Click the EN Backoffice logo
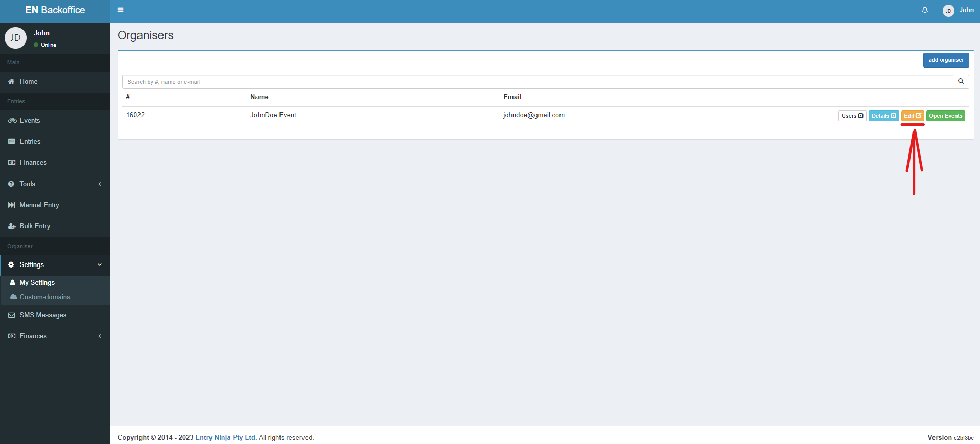980x444 pixels. click(x=55, y=10)
